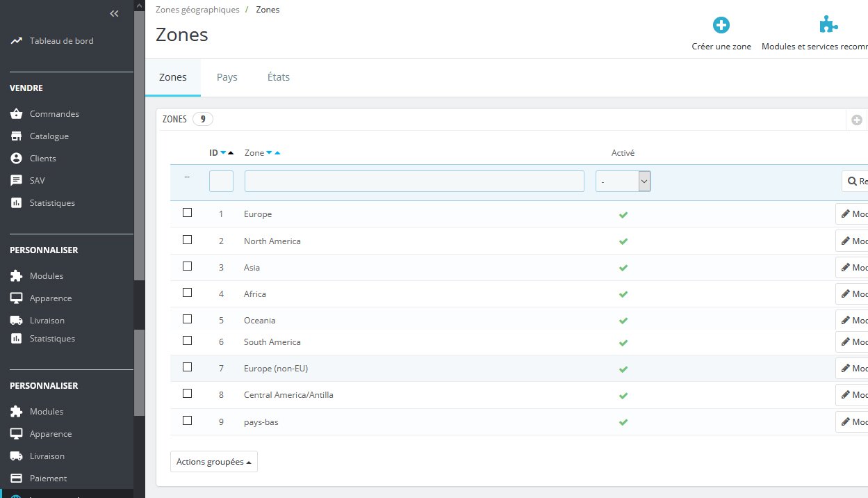This screenshot has width=868, height=498.
Task: Click the Créer une zone plus icon
Action: coord(721,26)
